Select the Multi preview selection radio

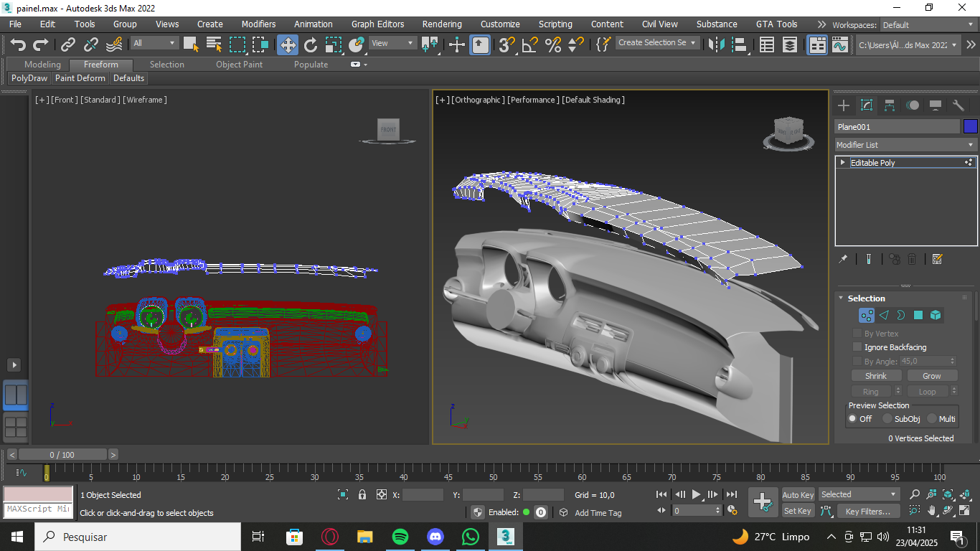(x=932, y=419)
